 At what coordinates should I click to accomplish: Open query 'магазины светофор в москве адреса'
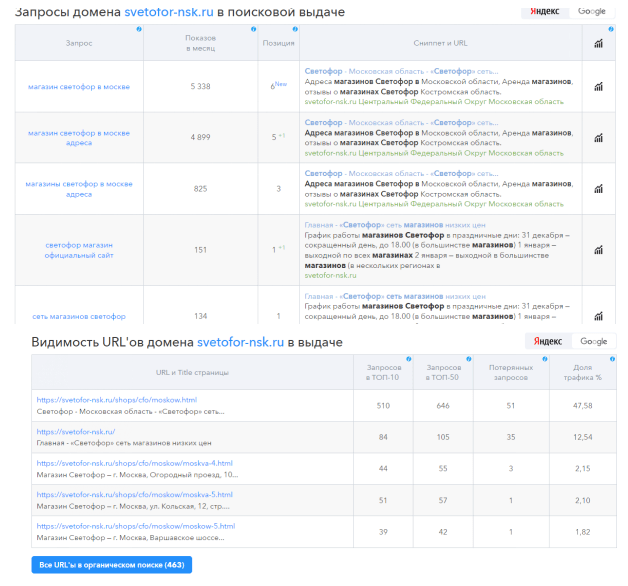79,189
